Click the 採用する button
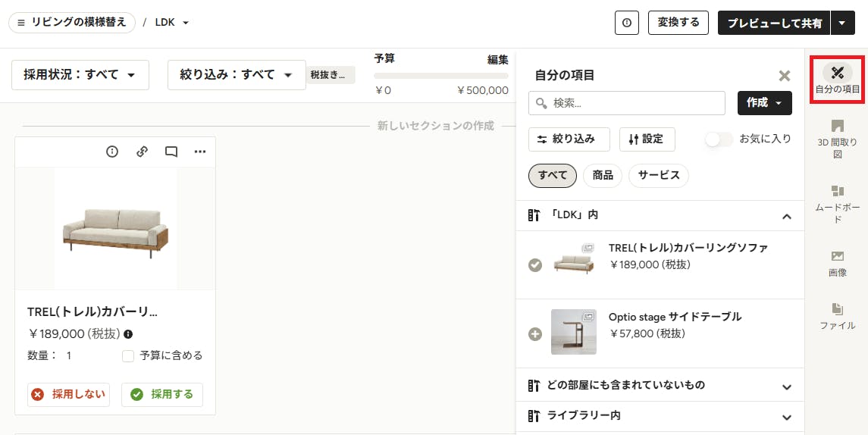868x435 pixels. point(161,395)
